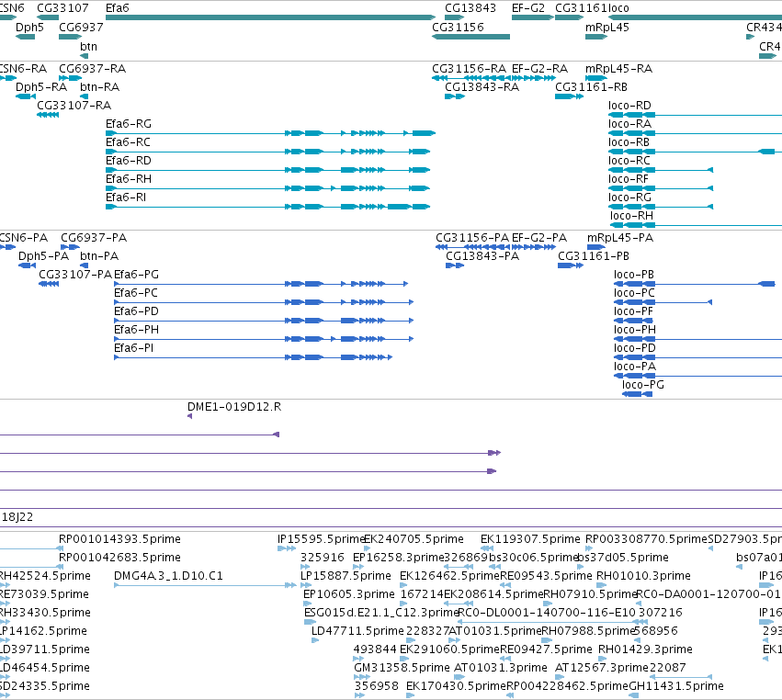Click the Efa6 gene label
The image size is (782, 700).
[x=118, y=8]
